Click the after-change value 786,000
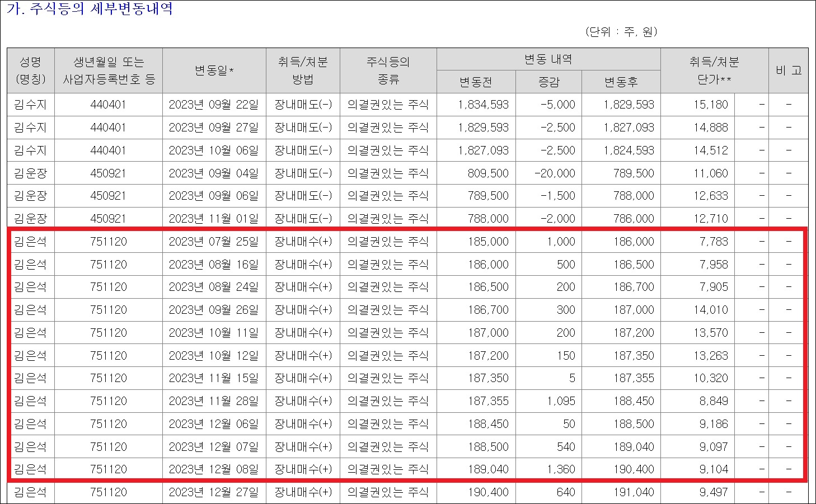Screen dimensions: 816x504 coord(634,219)
